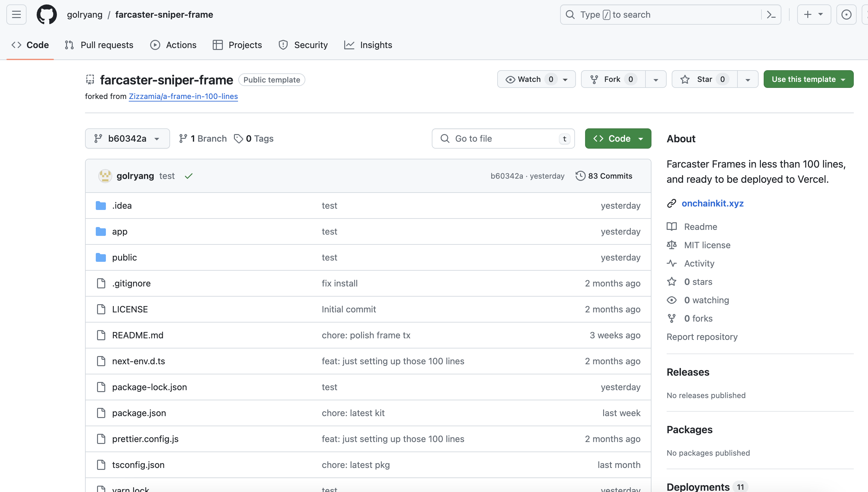Click the fork icon beside 0 forks
This screenshot has height=492, width=868.
tap(671, 318)
